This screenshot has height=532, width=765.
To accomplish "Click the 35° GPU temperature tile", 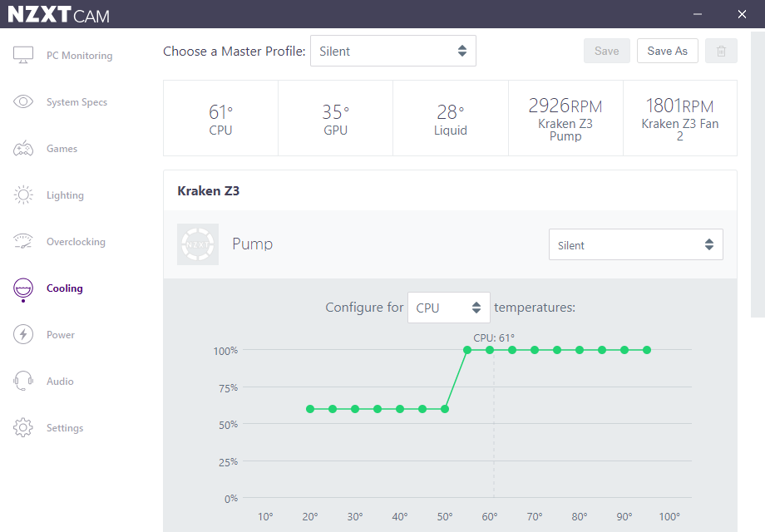I will coord(336,119).
